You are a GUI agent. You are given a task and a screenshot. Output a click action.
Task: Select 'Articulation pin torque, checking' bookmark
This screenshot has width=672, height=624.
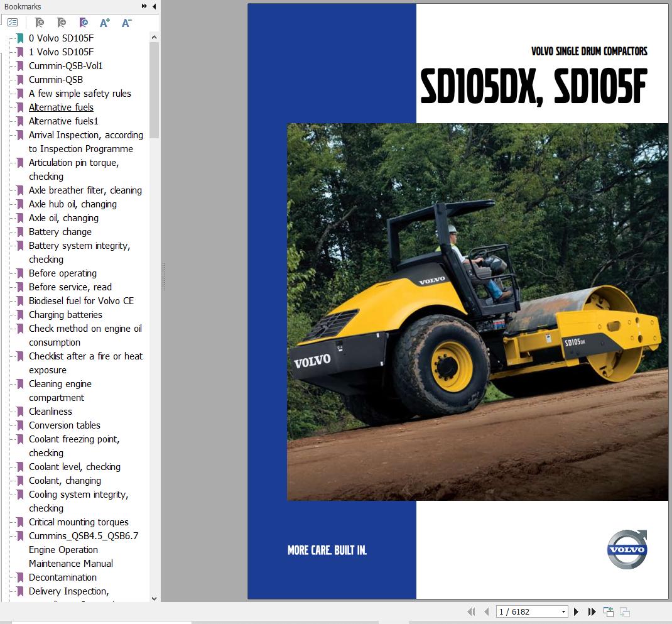pyautogui.click(x=73, y=170)
